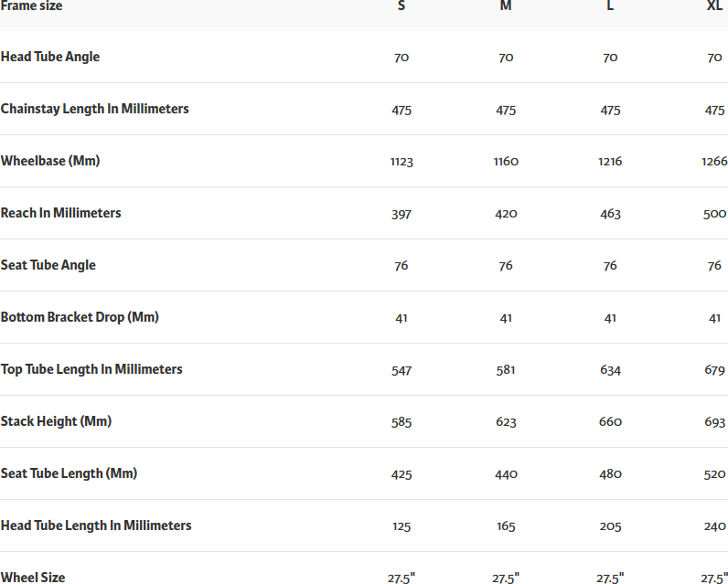
Task: Select the Wheelbase (Mm) row label
Action: (x=50, y=161)
